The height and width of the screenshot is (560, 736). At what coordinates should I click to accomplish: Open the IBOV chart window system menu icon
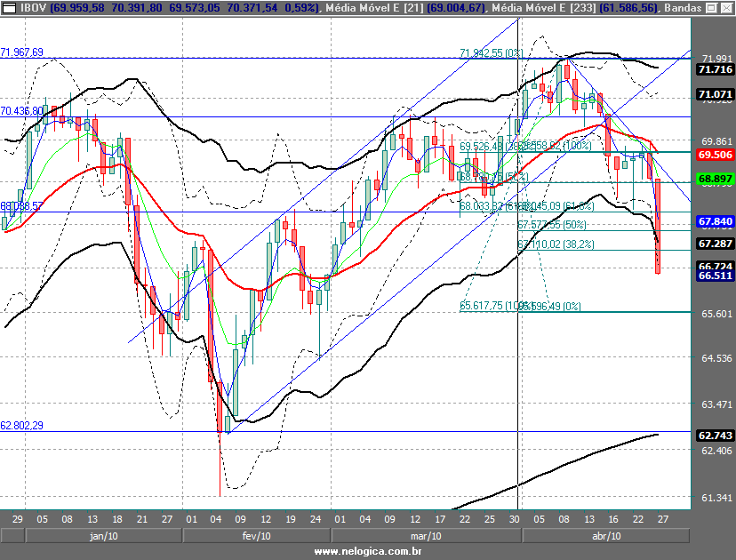(x=9, y=7)
